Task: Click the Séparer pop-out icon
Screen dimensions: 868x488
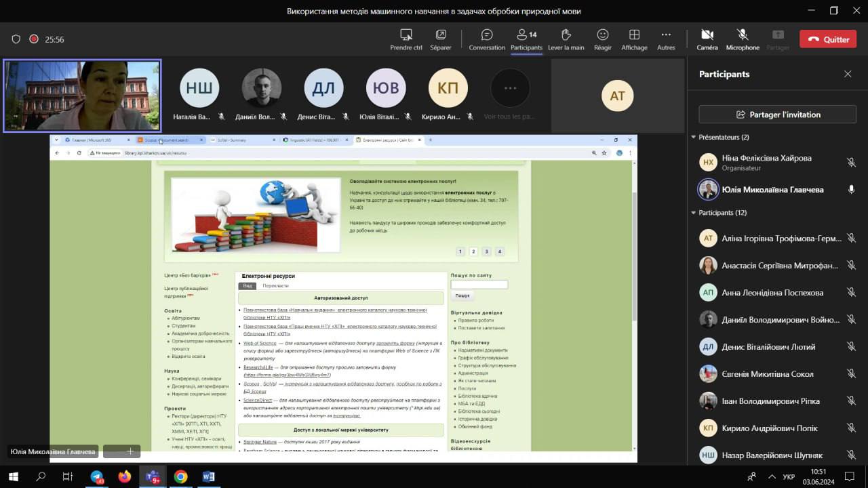Action: click(x=440, y=35)
